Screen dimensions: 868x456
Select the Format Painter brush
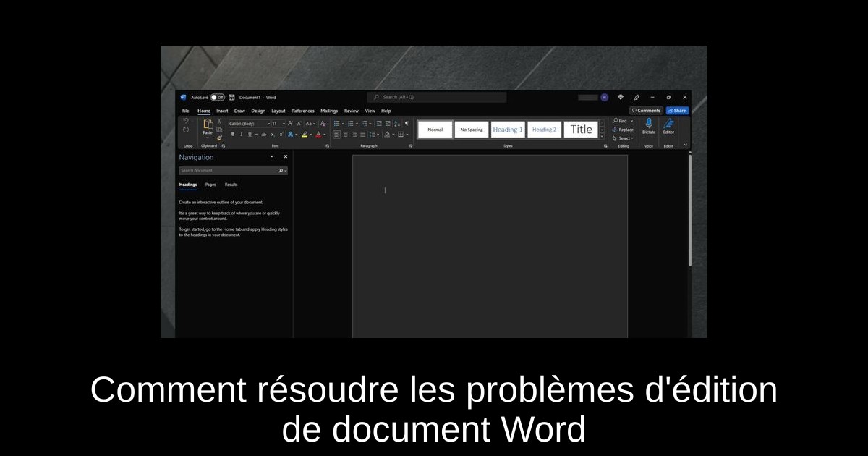(x=219, y=138)
